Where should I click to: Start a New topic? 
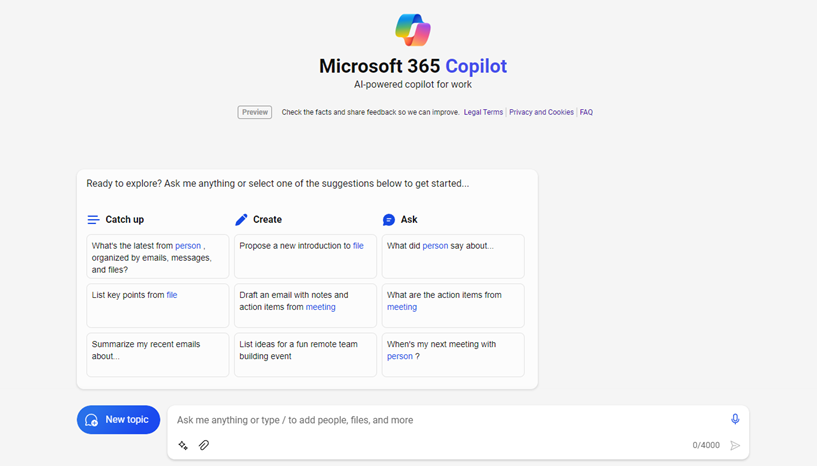(118, 420)
